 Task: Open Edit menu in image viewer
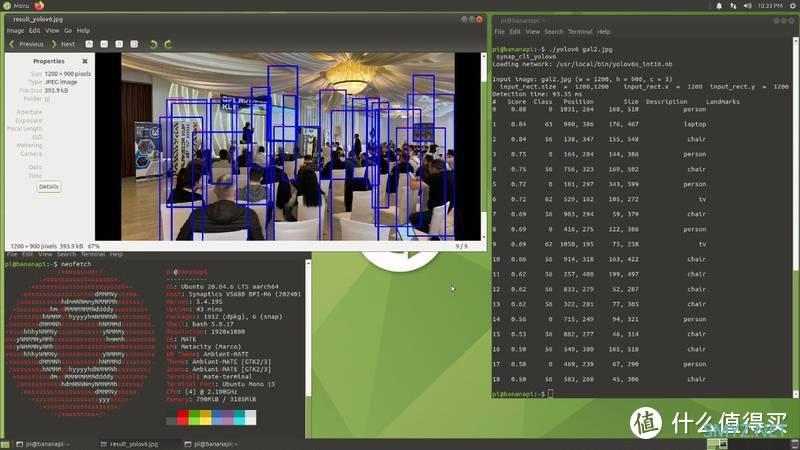34,31
